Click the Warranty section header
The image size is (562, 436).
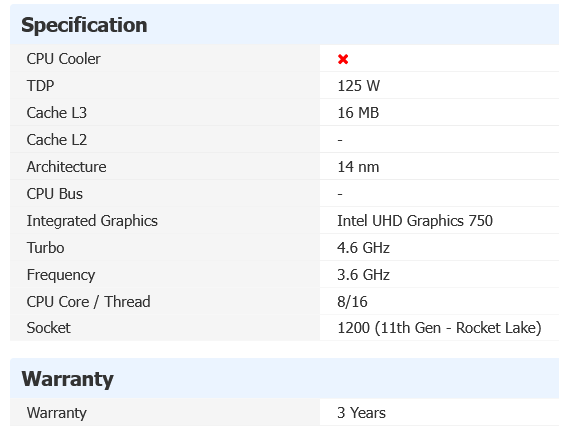pyautogui.click(x=67, y=379)
